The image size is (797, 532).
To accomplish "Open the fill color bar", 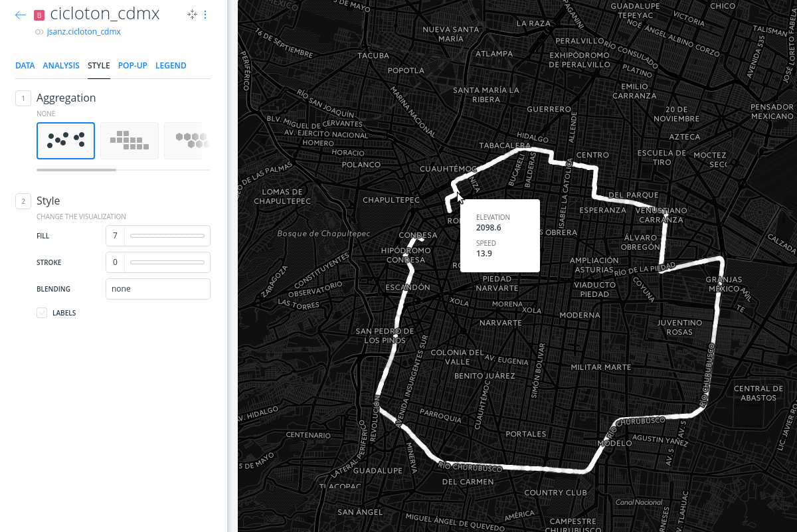I will [167, 236].
